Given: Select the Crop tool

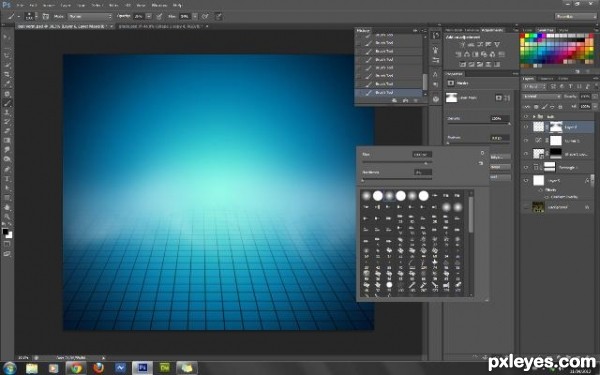Looking at the screenshot, I should click(7, 75).
